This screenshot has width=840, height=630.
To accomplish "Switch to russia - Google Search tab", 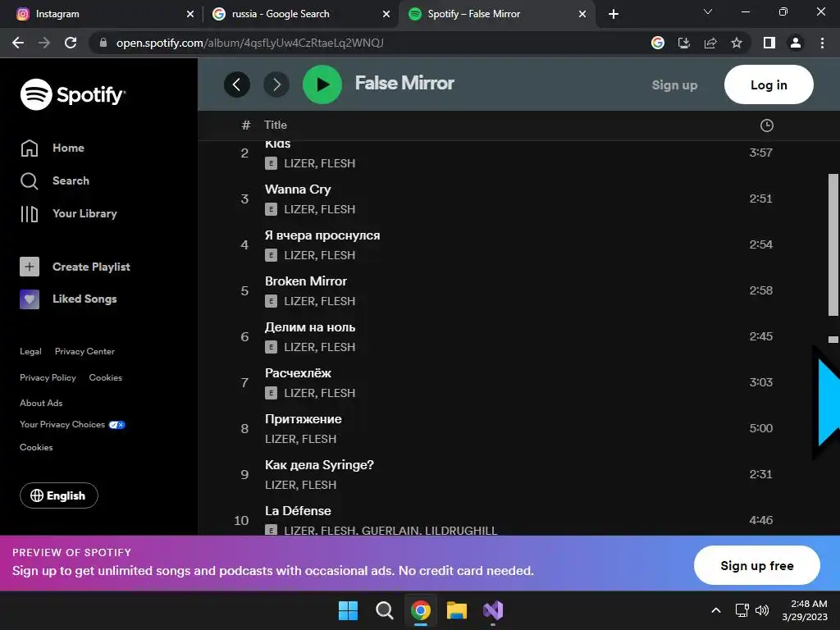I will point(300,14).
